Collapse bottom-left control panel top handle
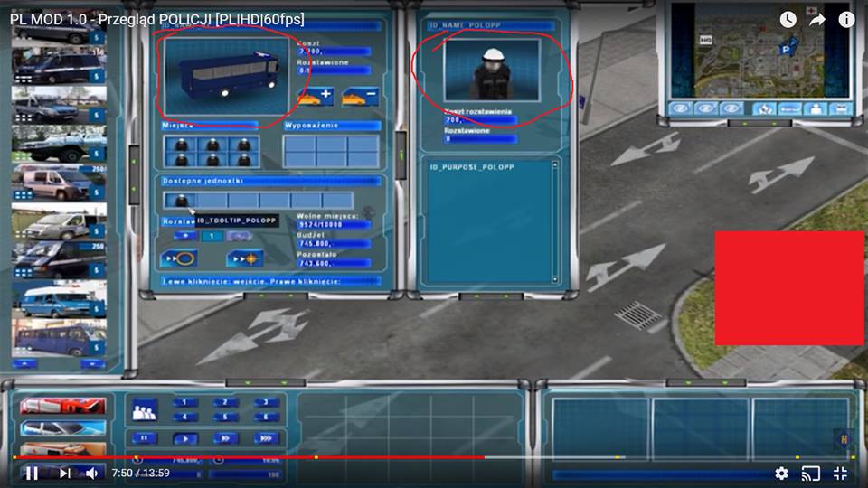The height and width of the screenshot is (488, 868). click(x=265, y=382)
